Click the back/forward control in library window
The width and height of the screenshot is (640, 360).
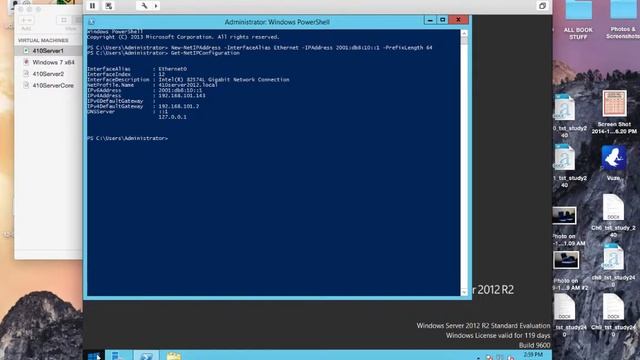27,20
